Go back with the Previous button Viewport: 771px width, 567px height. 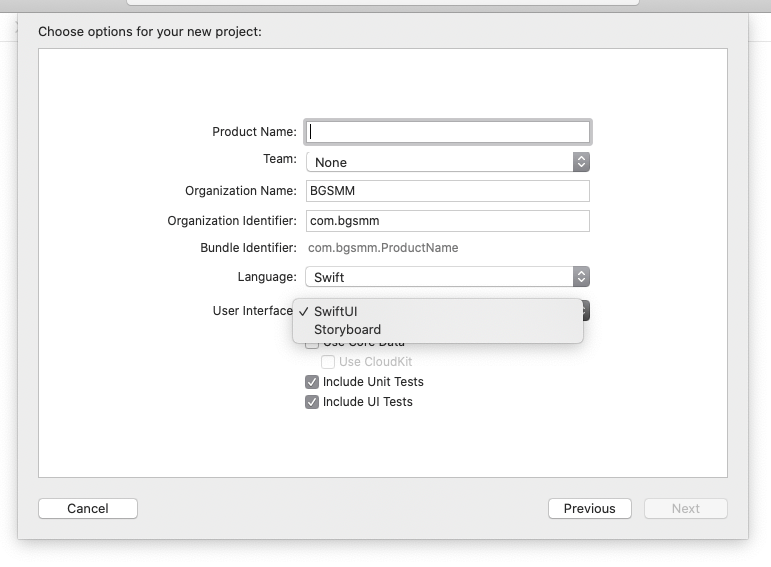tap(589, 508)
